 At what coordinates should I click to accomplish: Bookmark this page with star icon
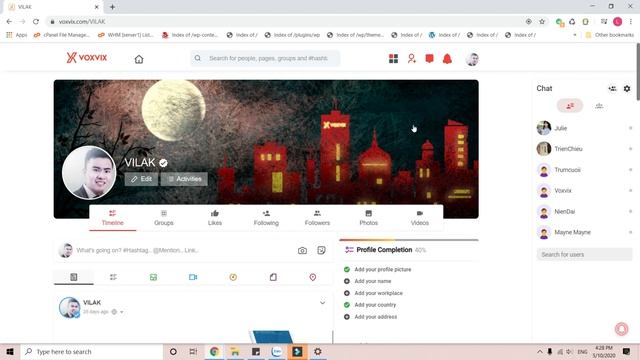(x=542, y=22)
